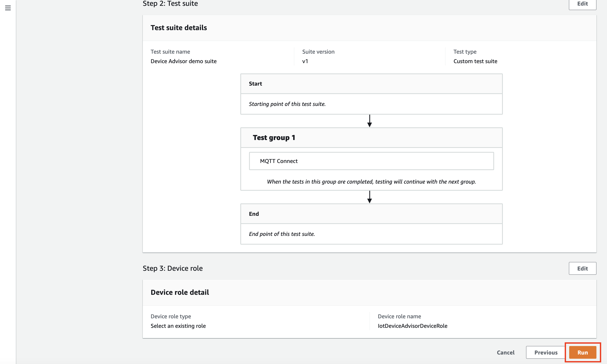The height and width of the screenshot is (364, 607).
Task: Click the Step 3: Device role title
Action: tap(173, 268)
